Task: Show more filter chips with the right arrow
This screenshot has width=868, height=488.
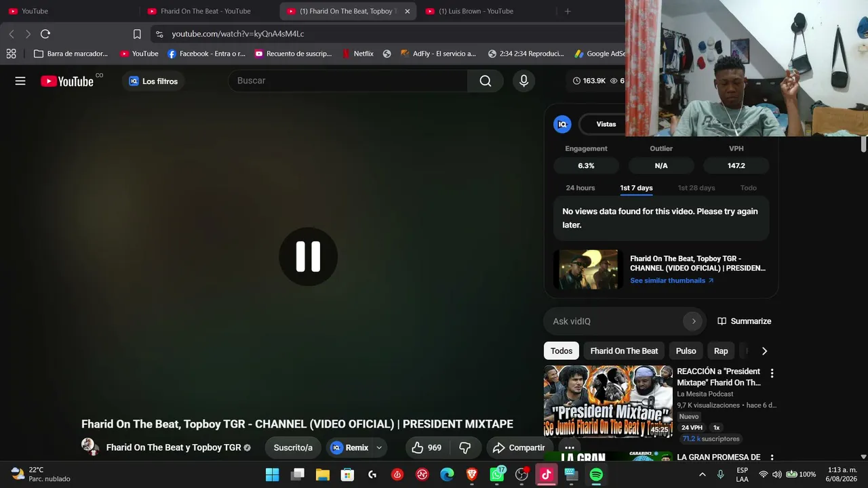Action: coord(764,351)
